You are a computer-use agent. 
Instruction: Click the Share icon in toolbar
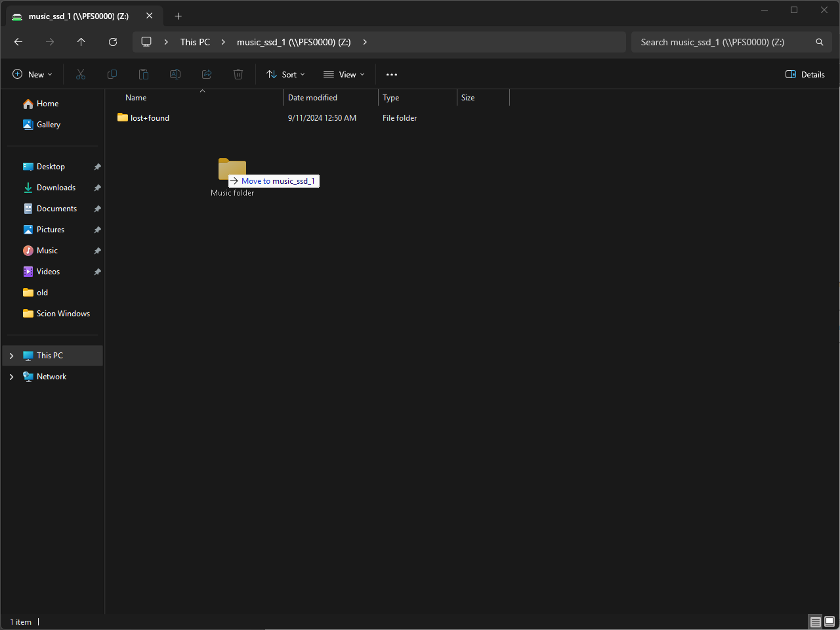(x=207, y=74)
